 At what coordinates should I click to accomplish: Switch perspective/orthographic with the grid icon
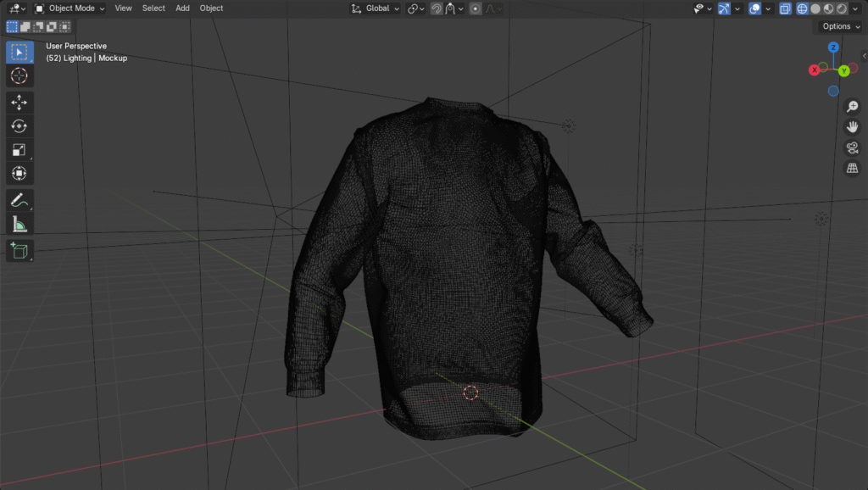click(853, 169)
